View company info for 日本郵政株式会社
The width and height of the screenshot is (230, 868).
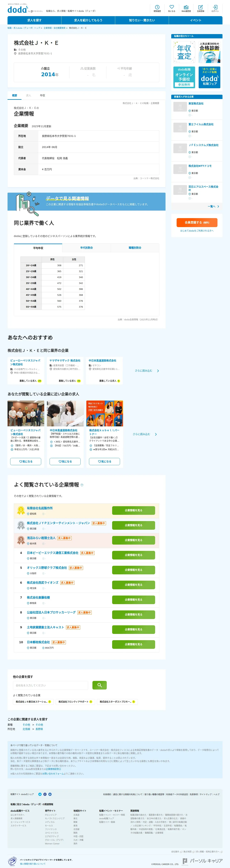(x=133, y=644)
